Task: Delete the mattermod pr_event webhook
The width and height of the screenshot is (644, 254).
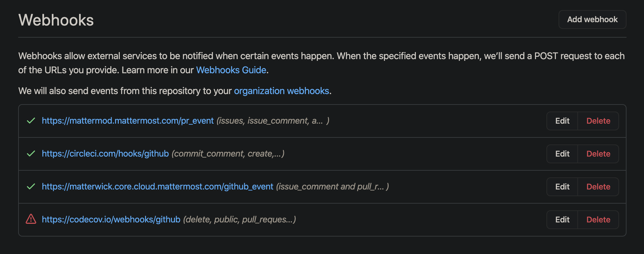Action: [598, 121]
